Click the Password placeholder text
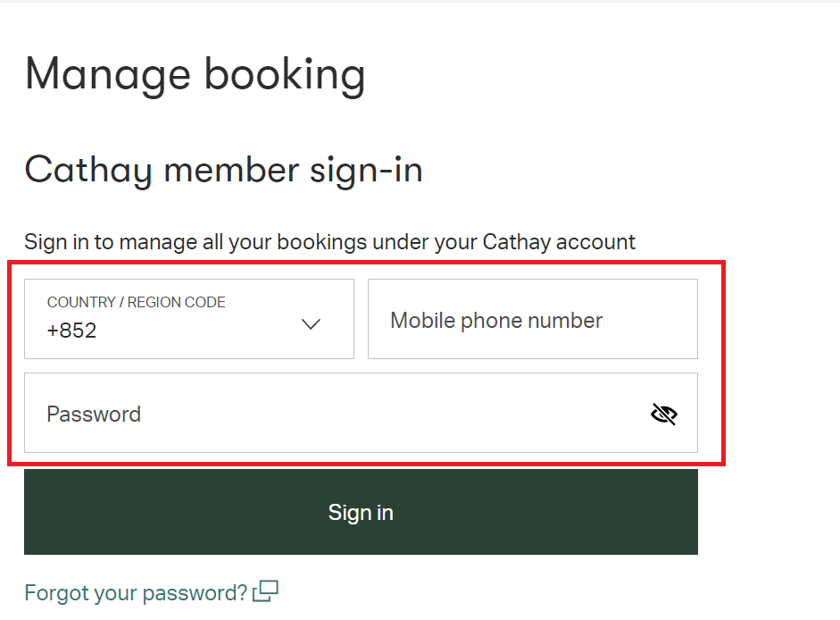The height and width of the screenshot is (620, 840). click(x=94, y=414)
